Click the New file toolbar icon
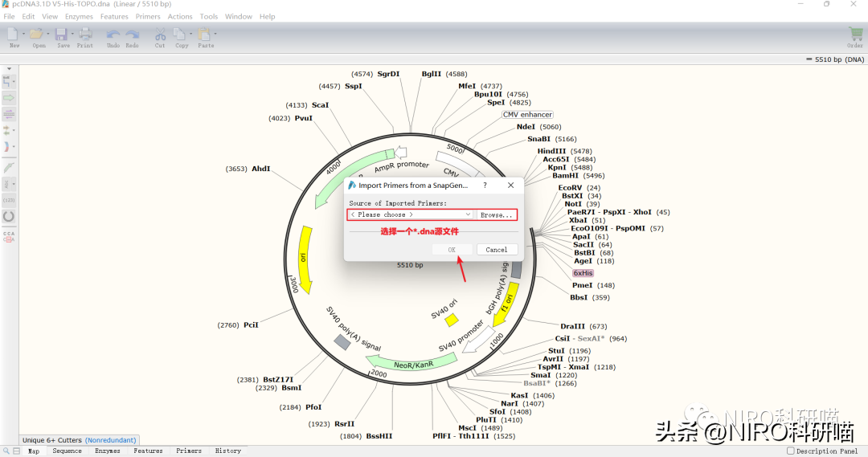Viewport: 868px width, 457px height. (x=13, y=35)
